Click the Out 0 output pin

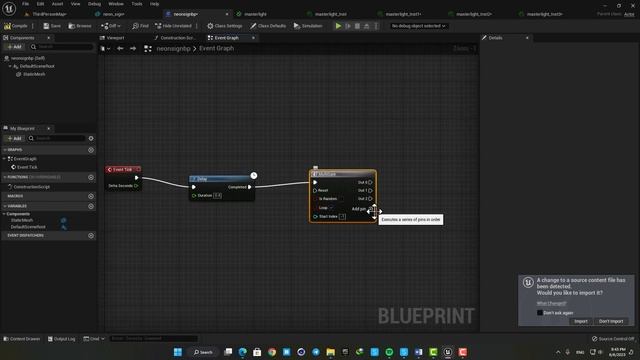pos(370,182)
